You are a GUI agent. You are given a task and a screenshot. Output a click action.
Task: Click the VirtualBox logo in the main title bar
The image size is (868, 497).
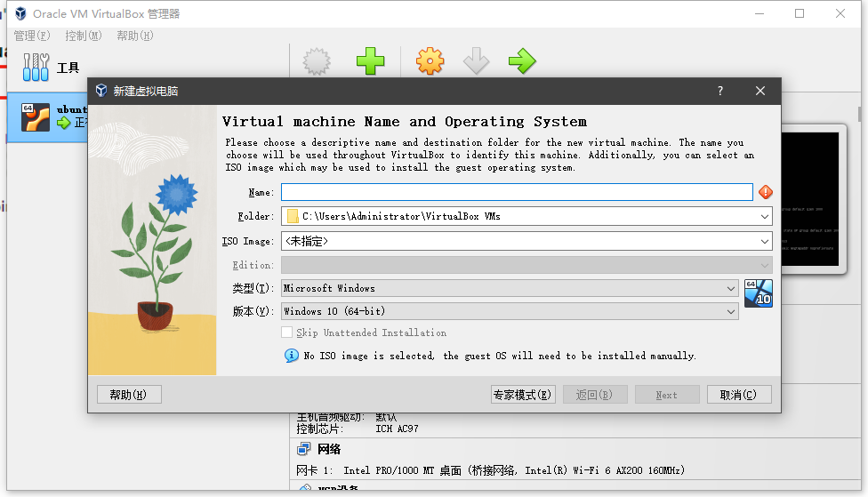[20, 13]
